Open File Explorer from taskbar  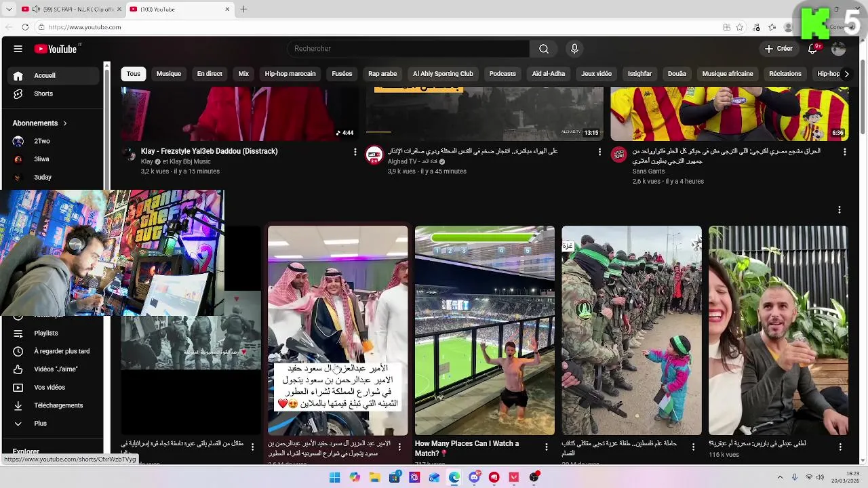374,477
